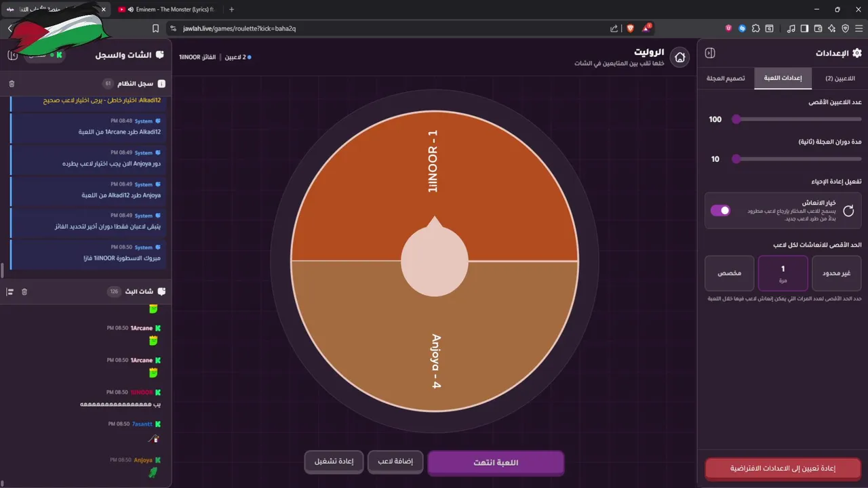
Task: Collapse the settings side panel
Action: (710, 53)
